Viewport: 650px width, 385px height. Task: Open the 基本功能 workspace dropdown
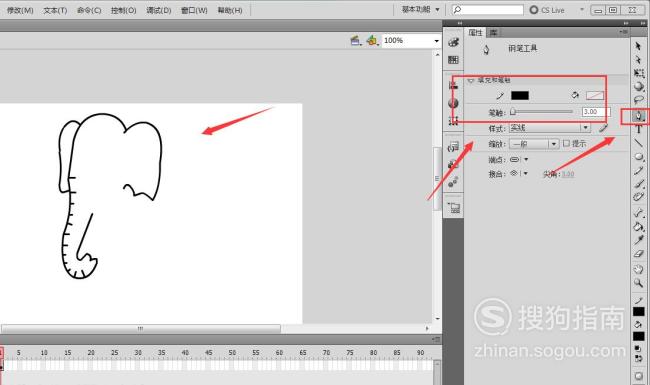pos(421,10)
